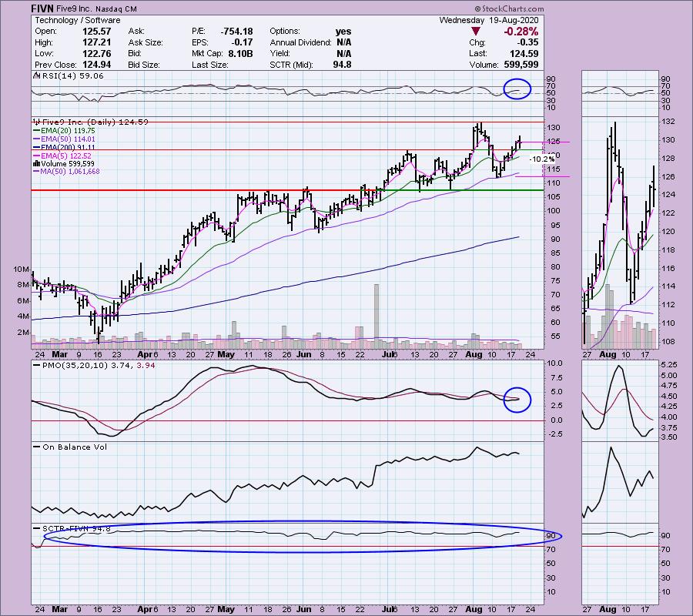Click the -0.28% percent change
Image resolution: width=693 pixels, height=616 pixels.
(521, 32)
